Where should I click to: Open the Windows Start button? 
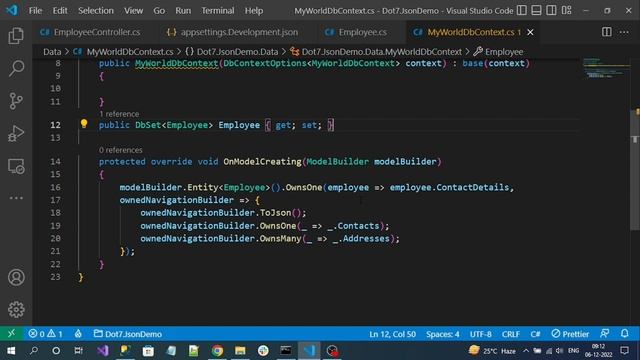click(11, 351)
